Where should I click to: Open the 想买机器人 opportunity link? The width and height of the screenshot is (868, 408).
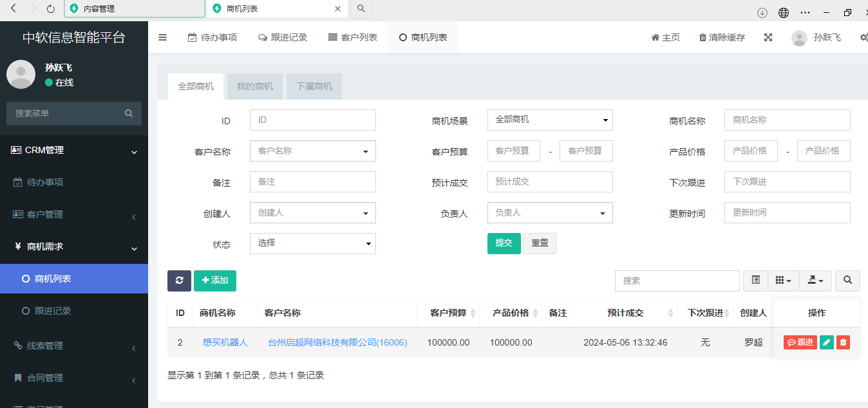pyautogui.click(x=225, y=342)
